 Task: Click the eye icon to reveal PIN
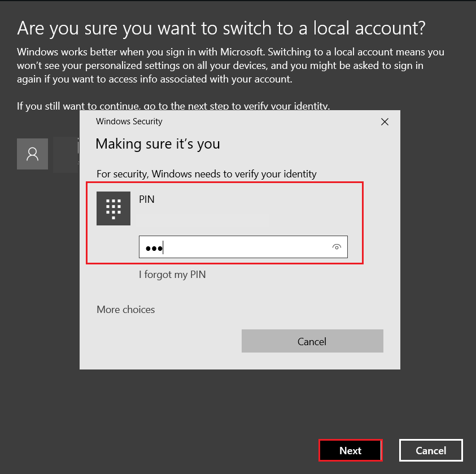click(x=336, y=247)
